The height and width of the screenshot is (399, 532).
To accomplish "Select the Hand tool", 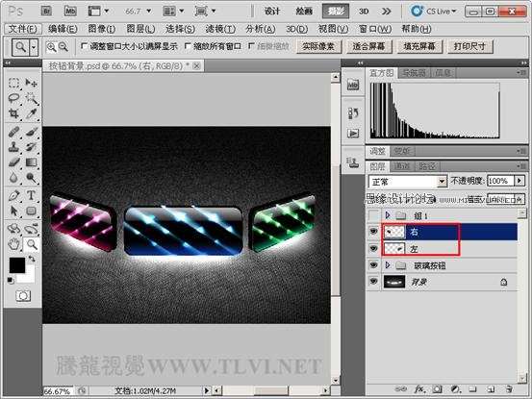I will tap(13, 244).
